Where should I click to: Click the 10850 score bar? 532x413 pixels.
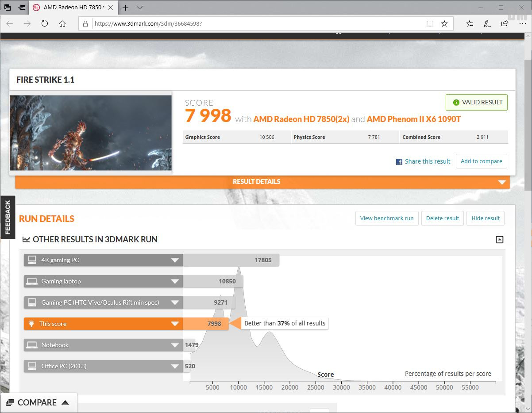point(213,281)
